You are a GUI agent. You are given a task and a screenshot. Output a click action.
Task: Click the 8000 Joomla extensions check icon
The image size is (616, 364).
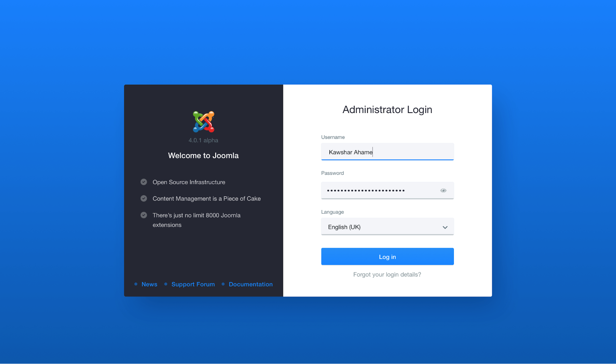(144, 215)
